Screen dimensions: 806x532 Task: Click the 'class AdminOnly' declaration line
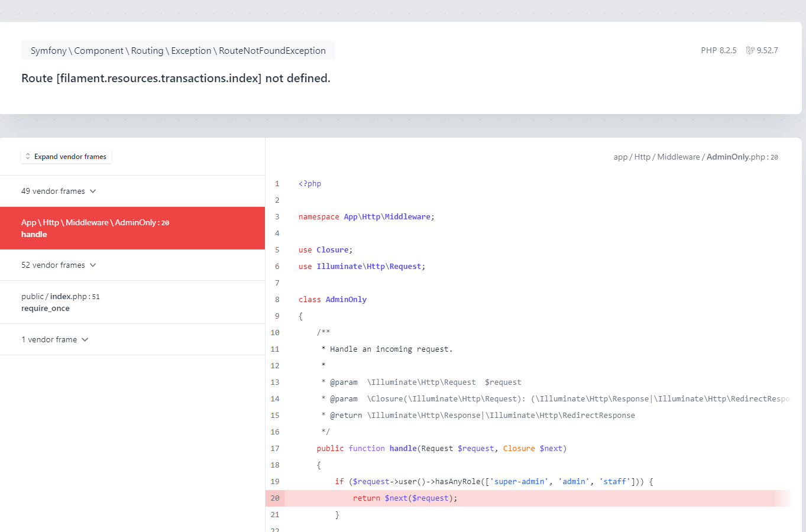click(332, 300)
